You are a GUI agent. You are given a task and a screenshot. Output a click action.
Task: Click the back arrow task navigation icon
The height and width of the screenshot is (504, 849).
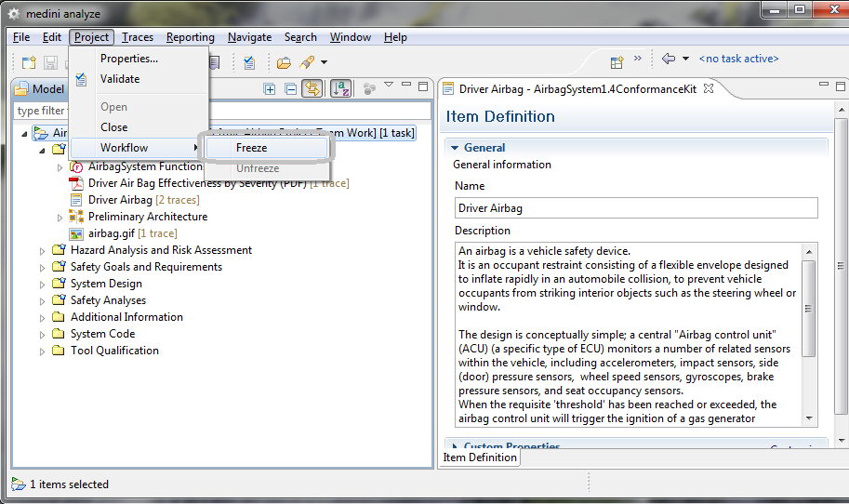click(669, 59)
